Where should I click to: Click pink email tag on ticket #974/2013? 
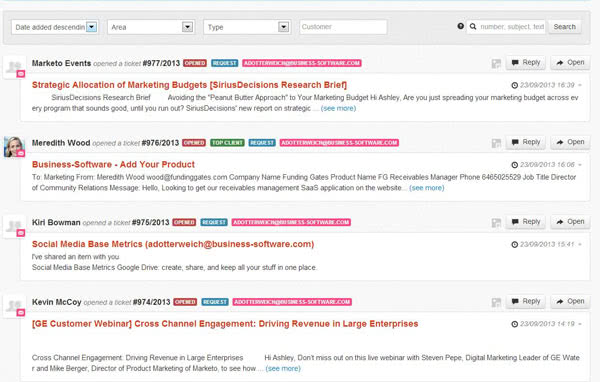[x=292, y=302]
